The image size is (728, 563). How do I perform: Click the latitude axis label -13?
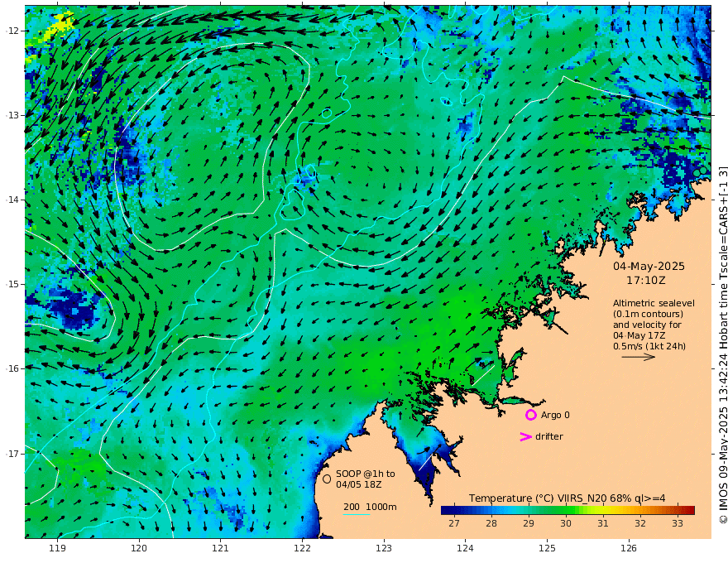[12, 115]
